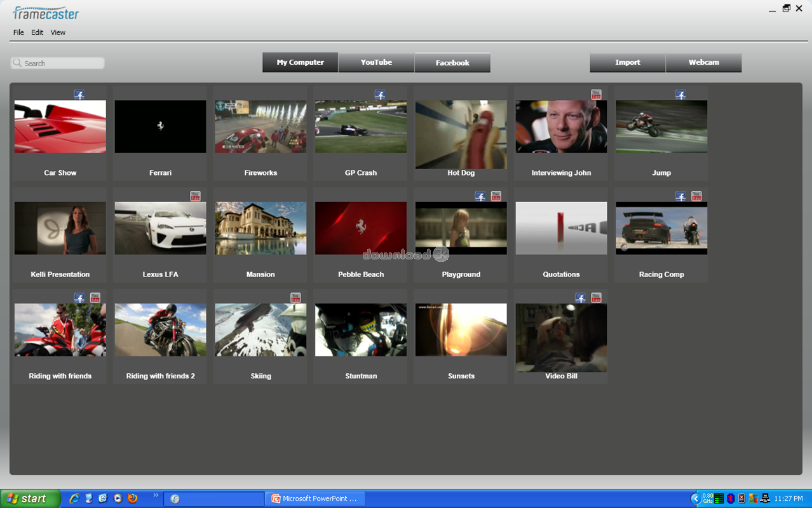This screenshot has height=508, width=812.
Task: Click the search magnifier icon
Action: click(18, 63)
